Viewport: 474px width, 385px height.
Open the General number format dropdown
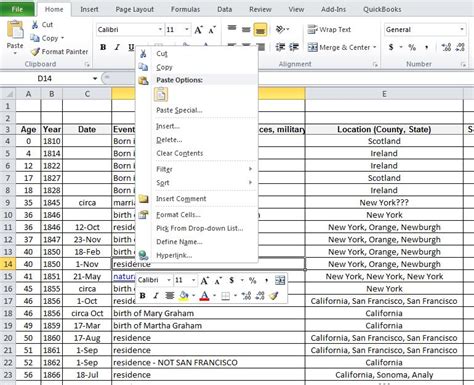pos(462,30)
